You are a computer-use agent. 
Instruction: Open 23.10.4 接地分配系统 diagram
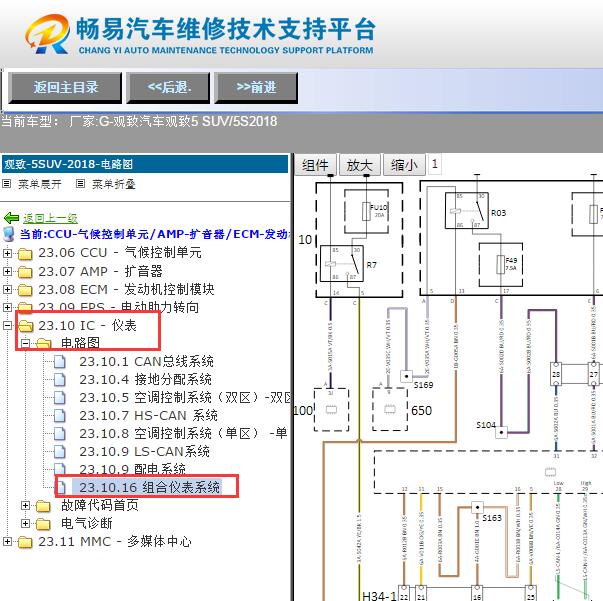145,380
